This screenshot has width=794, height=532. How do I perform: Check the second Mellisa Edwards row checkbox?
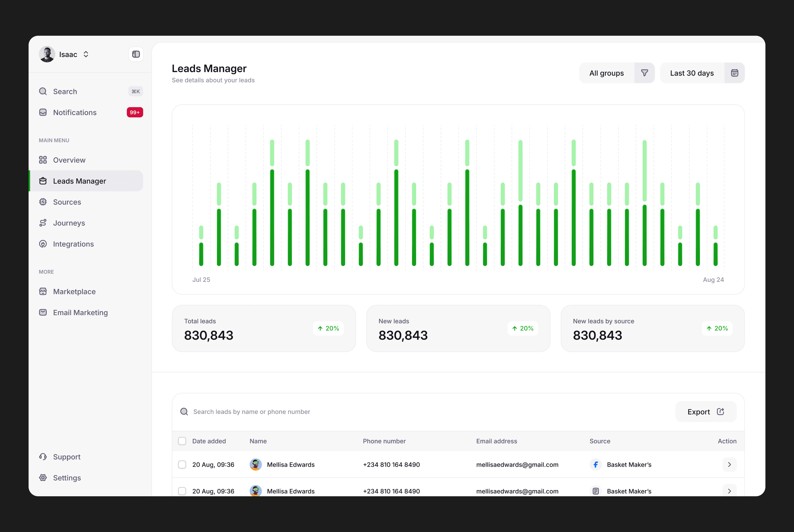182,491
